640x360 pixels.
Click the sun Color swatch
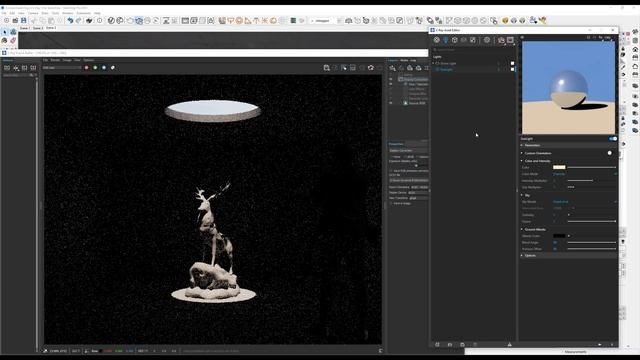559,167
